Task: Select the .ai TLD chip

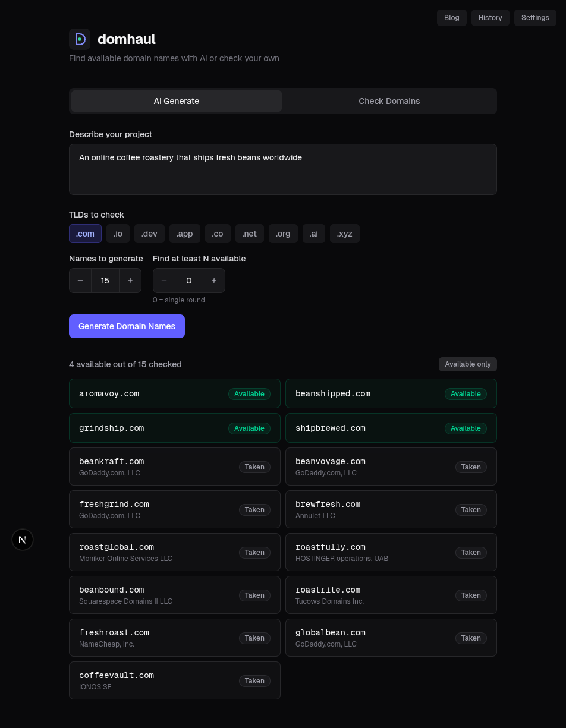Action: click(314, 234)
